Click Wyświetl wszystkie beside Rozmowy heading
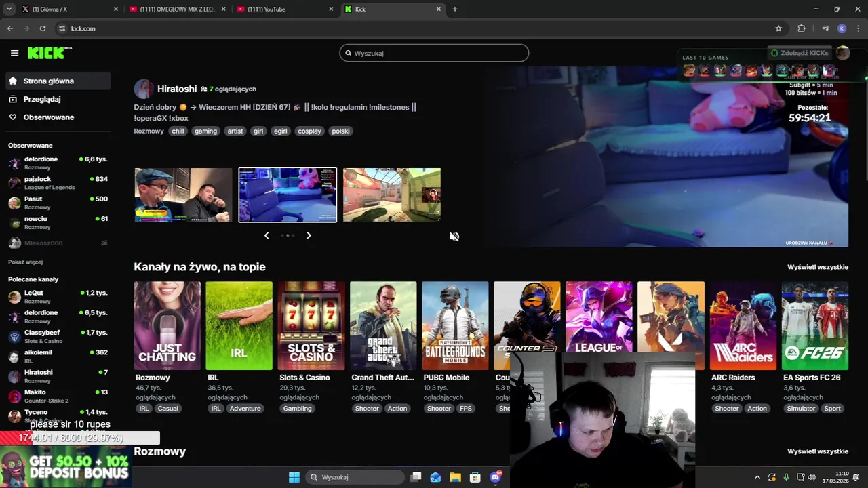 [x=818, y=451]
